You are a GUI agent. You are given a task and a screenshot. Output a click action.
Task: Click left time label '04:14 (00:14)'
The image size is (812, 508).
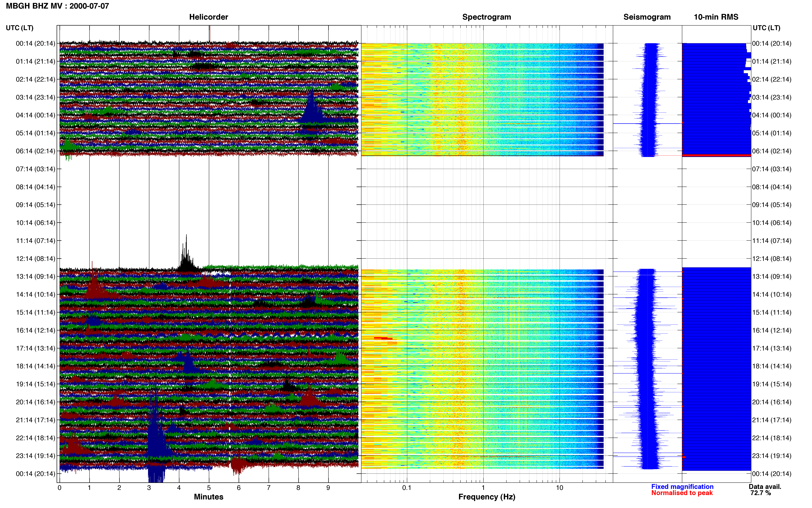coord(36,115)
